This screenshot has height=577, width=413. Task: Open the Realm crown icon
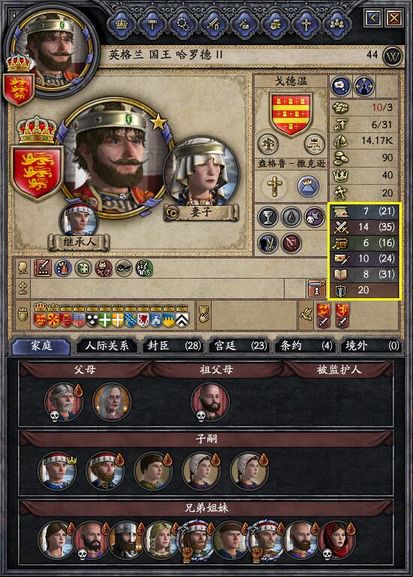click(121, 24)
